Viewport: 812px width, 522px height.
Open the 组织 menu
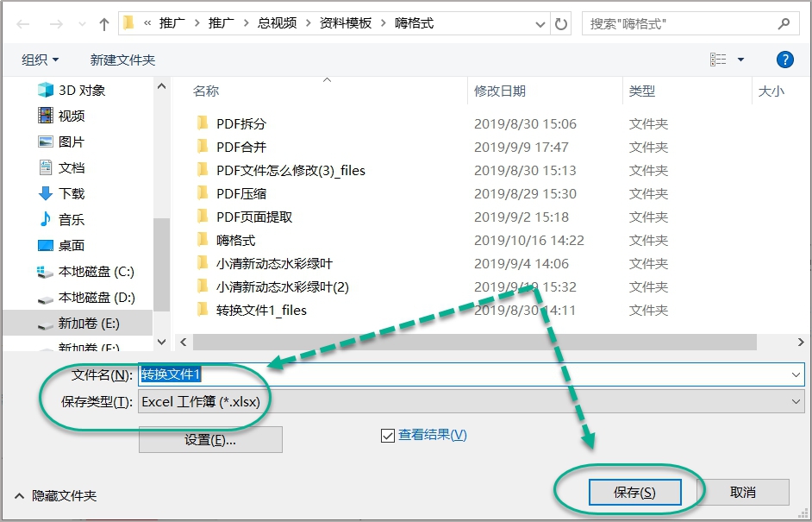[41, 60]
